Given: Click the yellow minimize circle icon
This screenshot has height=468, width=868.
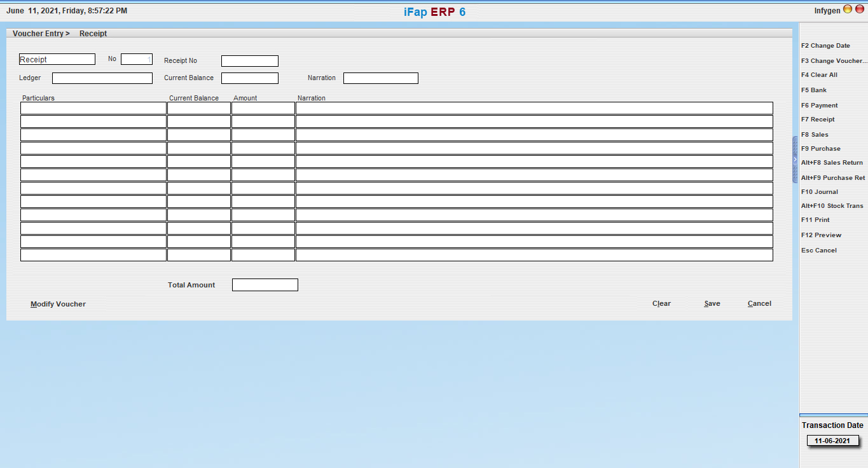Looking at the screenshot, I should 848,10.
